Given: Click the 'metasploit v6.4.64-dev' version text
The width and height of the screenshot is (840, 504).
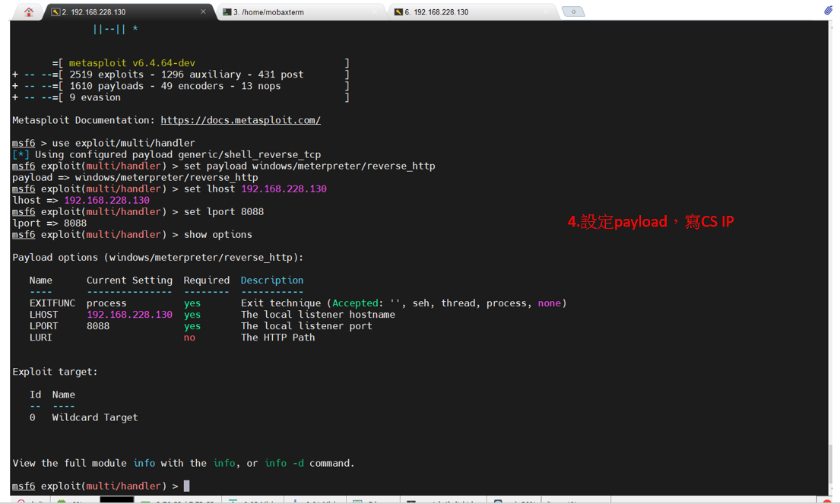Looking at the screenshot, I should click(132, 62).
